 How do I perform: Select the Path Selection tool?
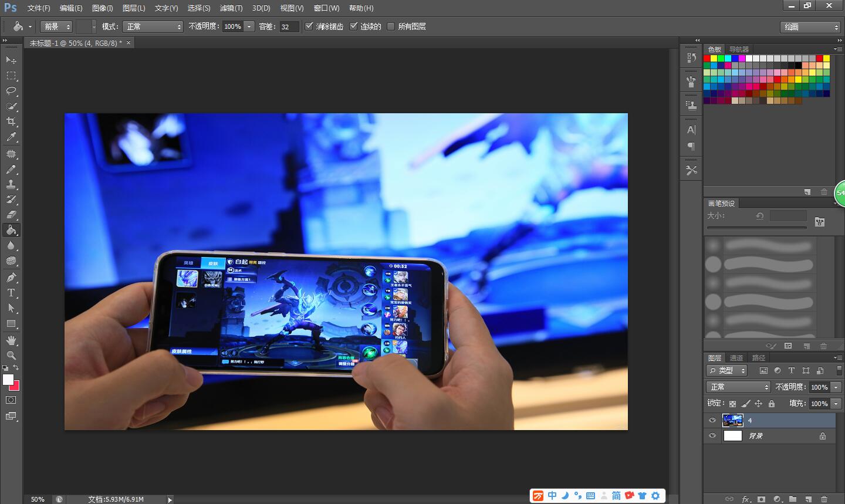point(11,308)
